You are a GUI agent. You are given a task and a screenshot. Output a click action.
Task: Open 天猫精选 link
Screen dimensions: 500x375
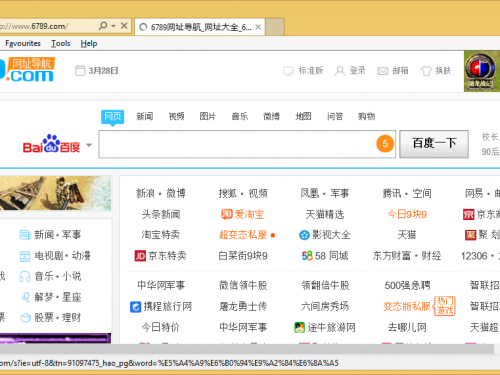(x=325, y=214)
